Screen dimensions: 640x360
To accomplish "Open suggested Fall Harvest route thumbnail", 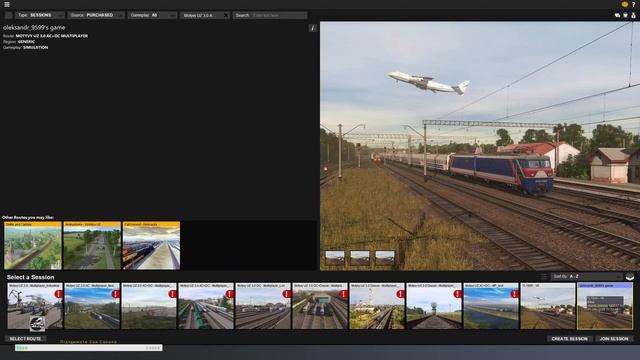I will (x=151, y=246).
